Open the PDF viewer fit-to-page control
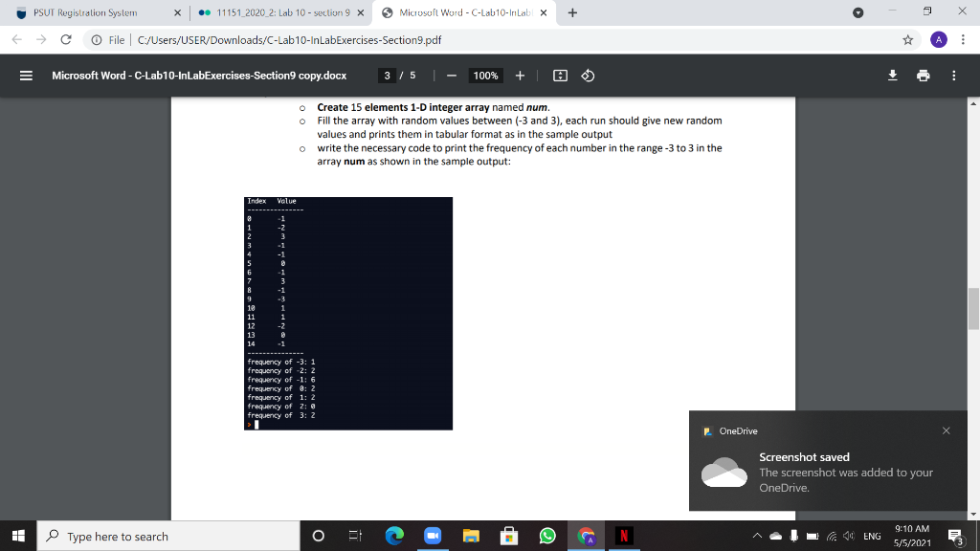 561,77
